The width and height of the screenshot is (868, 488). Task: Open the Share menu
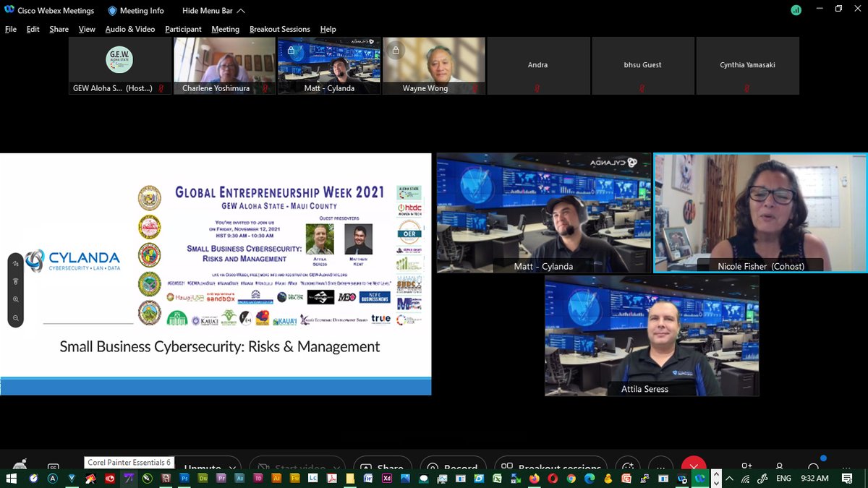[x=59, y=29]
